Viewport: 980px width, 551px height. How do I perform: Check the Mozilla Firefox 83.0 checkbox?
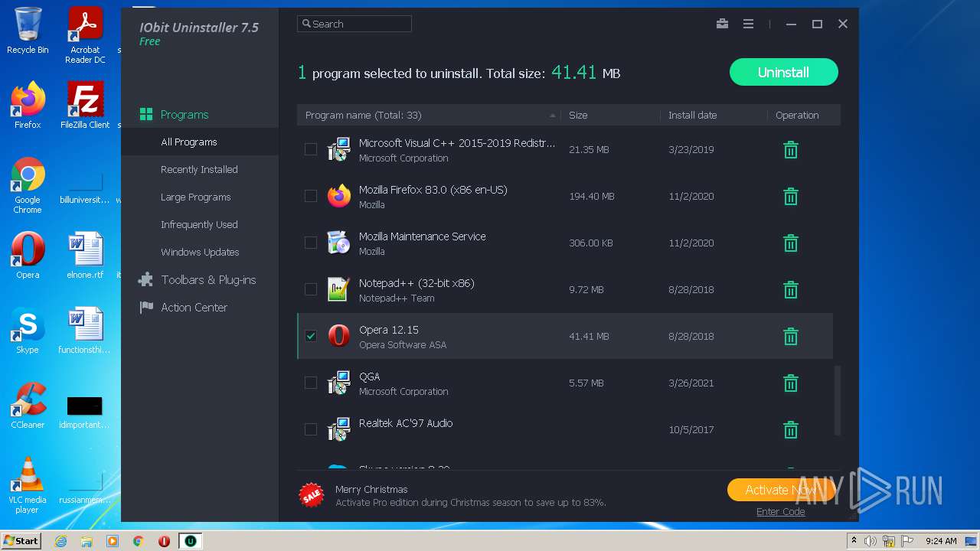pos(311,196)
